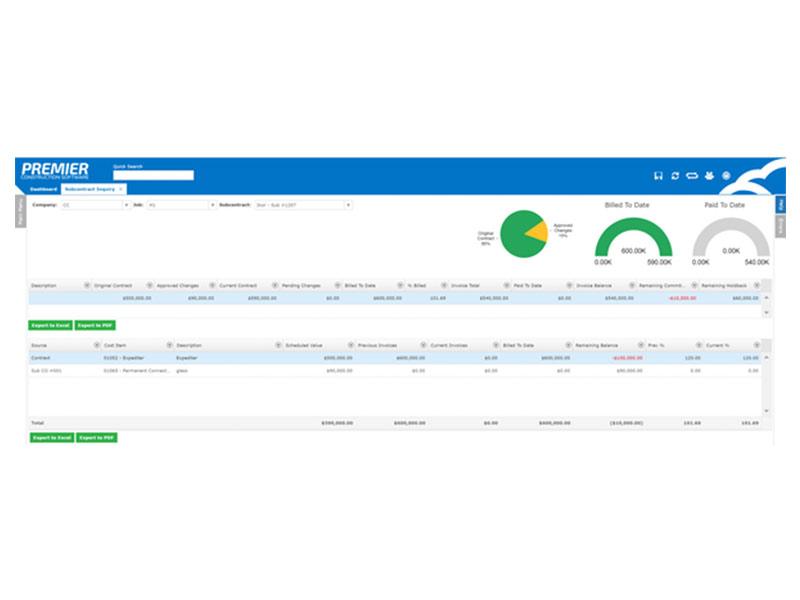Screen dimensions: 800x600
Task: Open filter icon for summary Description column
Action: click(87, 285)
